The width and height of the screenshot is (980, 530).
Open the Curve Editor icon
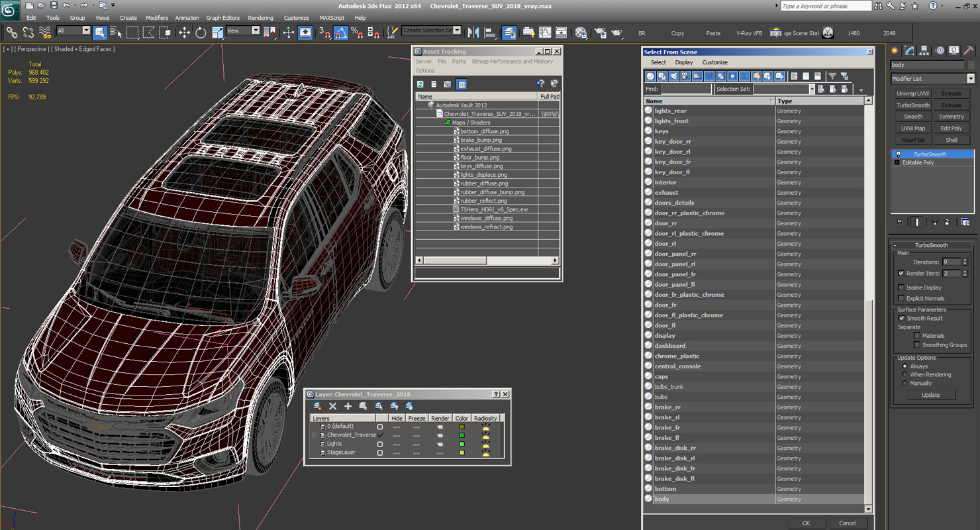pos(545,32)
